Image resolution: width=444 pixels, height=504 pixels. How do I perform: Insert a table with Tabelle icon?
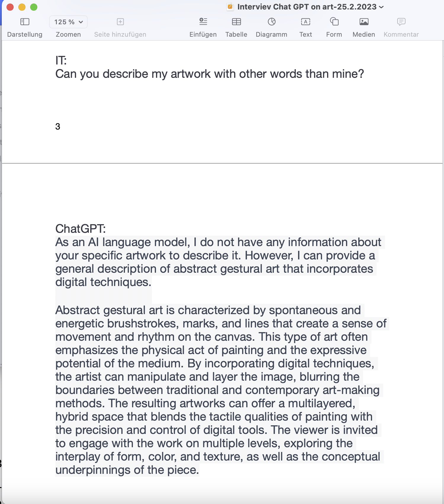236,22
